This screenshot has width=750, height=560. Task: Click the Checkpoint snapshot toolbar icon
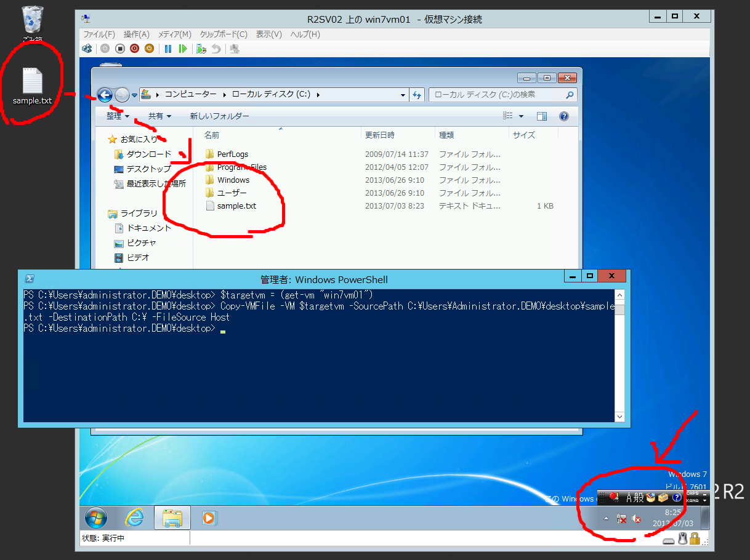(201, 49)
